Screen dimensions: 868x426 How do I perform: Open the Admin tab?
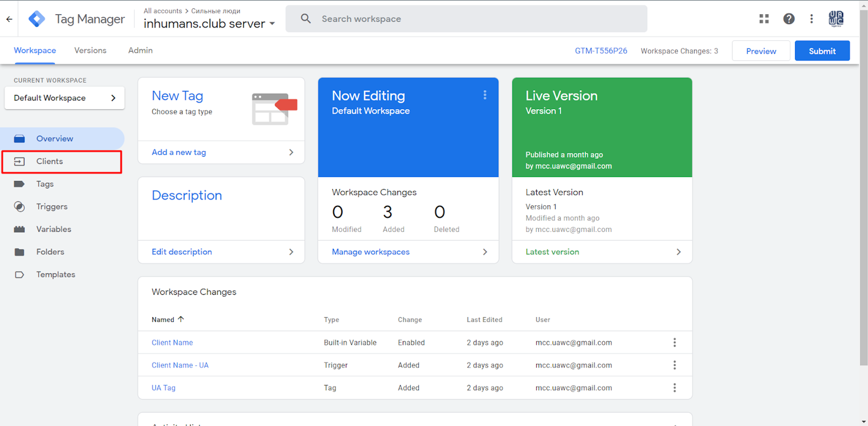[x=140, y=51]
